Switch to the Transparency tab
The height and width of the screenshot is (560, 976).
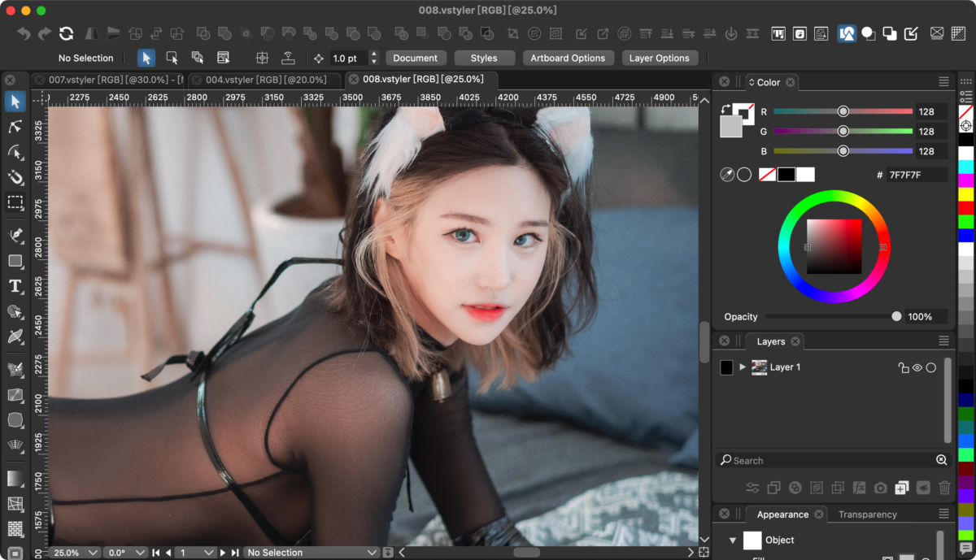(867, 514)
